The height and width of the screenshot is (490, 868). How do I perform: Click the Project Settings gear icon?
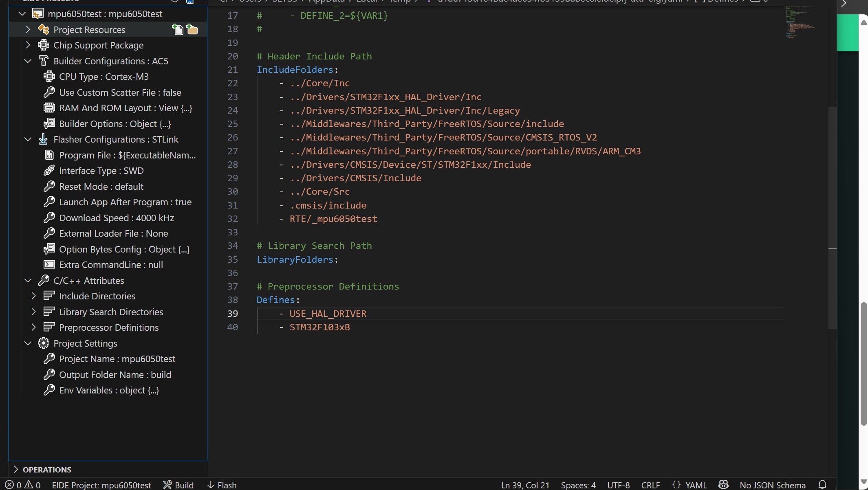44,343
